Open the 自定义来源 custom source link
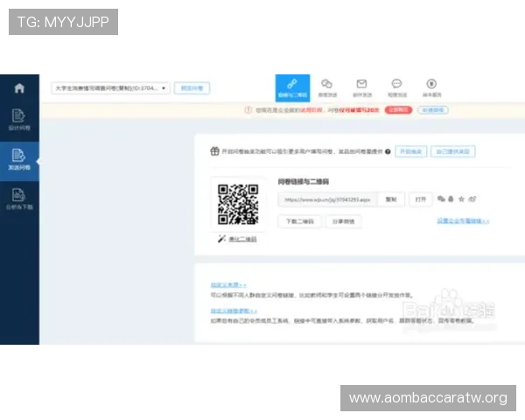This screenshot has height=420, width=525. [228, 285]
